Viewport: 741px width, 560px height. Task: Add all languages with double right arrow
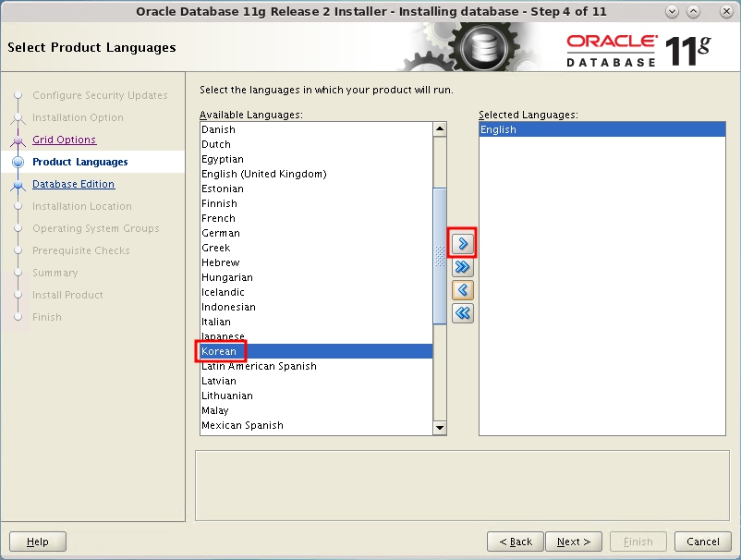point(463,267)
